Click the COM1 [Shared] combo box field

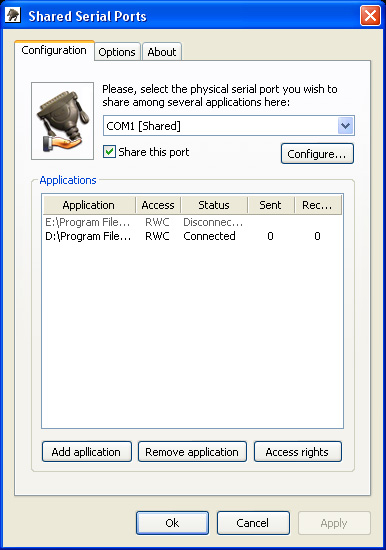[229, 126]
